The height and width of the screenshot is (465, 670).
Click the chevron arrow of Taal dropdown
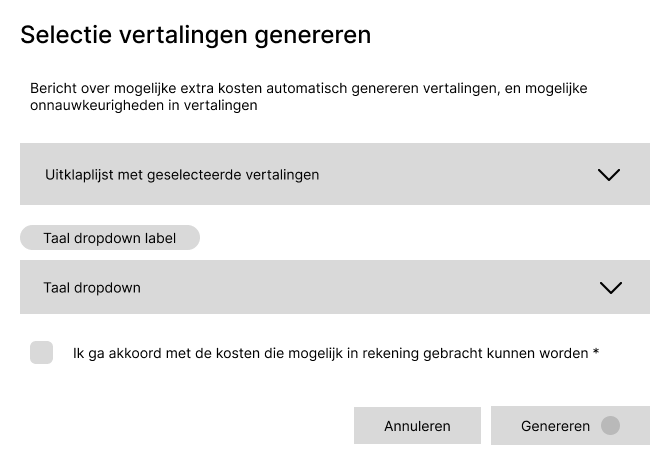[609, 287]
